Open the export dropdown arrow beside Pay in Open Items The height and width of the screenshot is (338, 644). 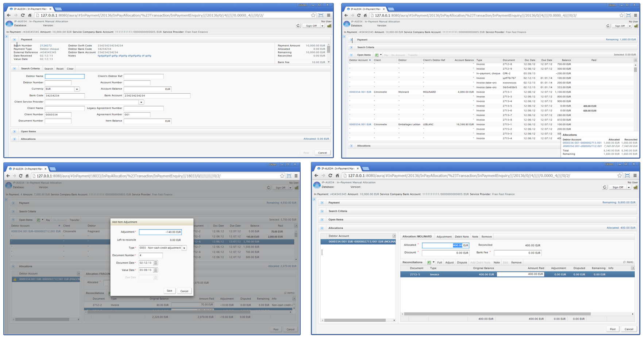tap(381, 55)
